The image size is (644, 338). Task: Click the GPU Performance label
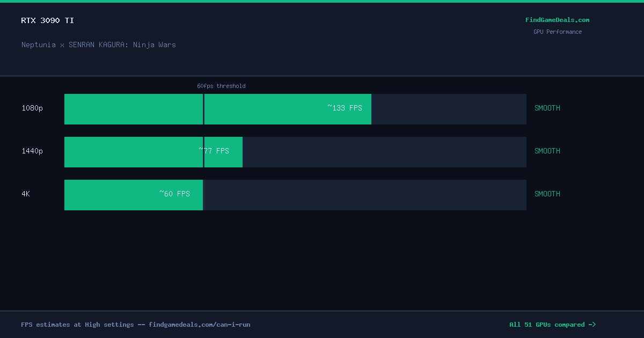(x=557, y=32)
